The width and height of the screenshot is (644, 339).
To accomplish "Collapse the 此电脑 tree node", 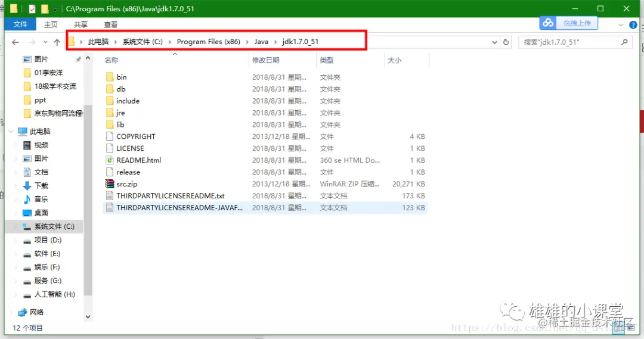I will [11, 131].
